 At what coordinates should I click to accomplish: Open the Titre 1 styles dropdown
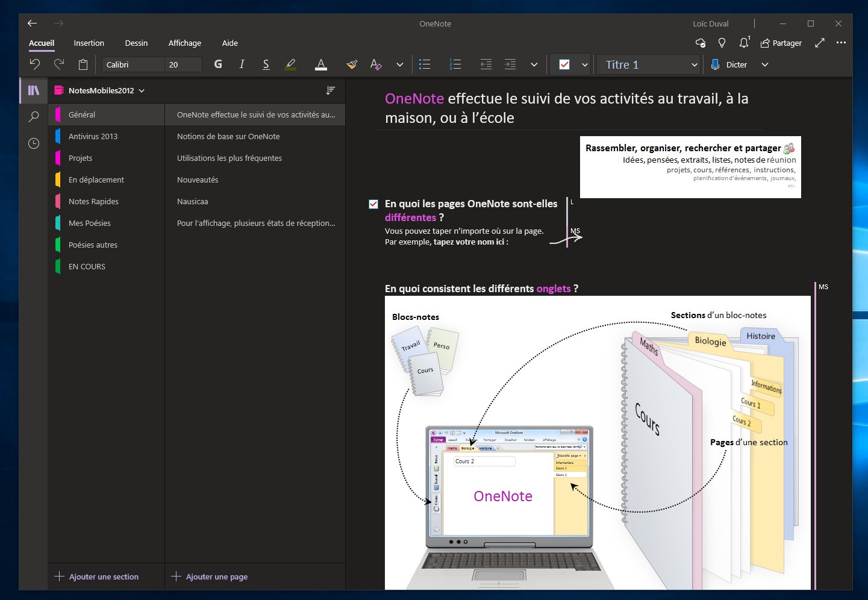(649, 64)
